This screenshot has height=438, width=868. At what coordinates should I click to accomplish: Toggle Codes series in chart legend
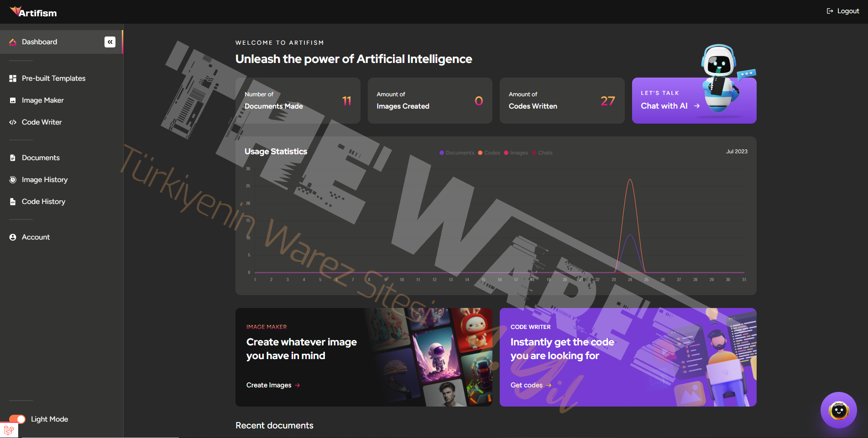[489, 153]
